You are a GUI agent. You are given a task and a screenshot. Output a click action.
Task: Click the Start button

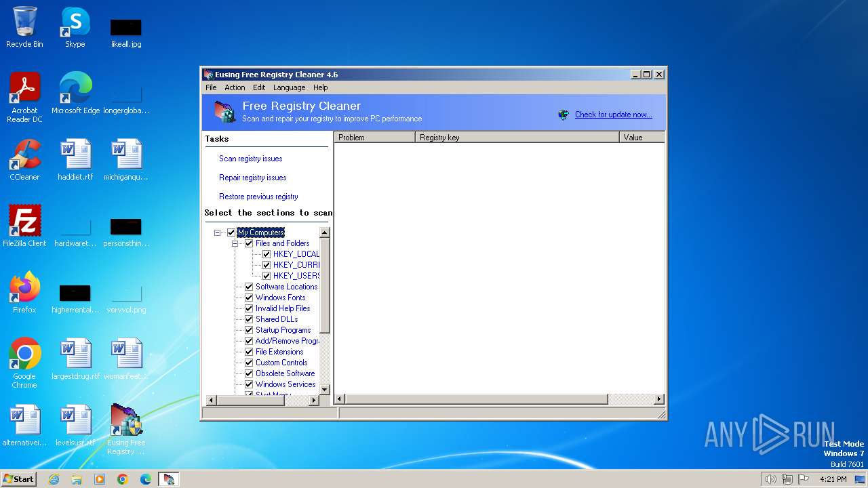19,479
